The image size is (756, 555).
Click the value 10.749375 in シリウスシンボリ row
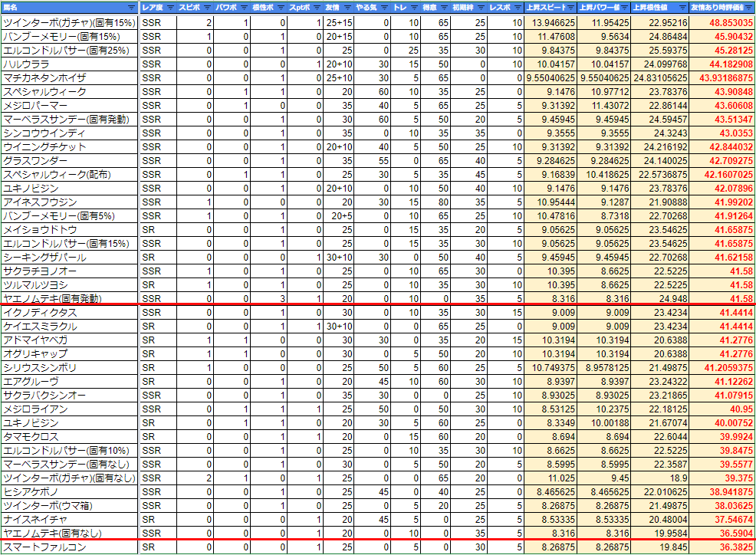(x=554, y=368)
